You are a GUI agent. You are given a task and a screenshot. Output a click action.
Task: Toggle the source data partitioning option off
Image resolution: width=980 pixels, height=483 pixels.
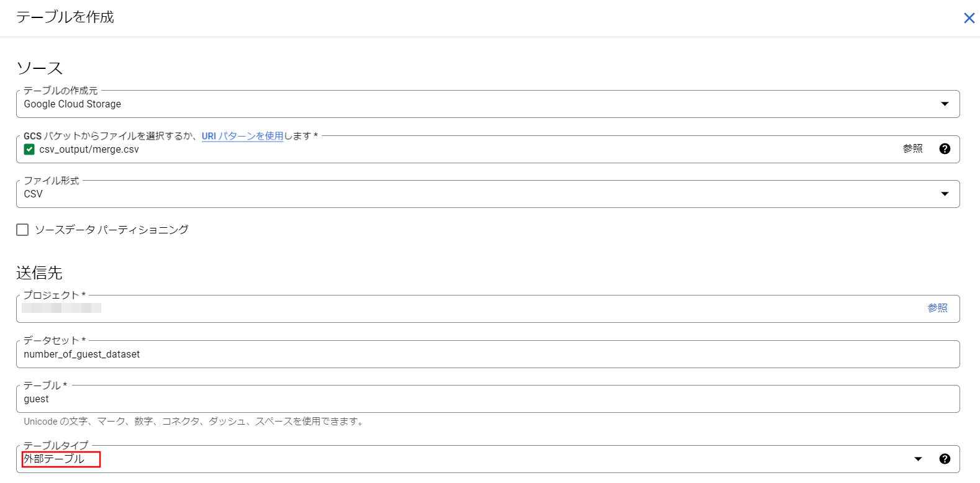coord(22,229)
